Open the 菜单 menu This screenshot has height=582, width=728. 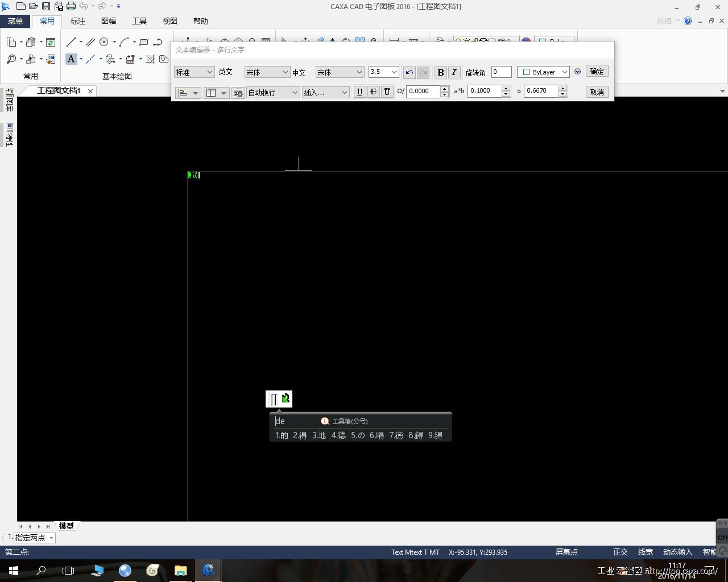pos(15,21)
